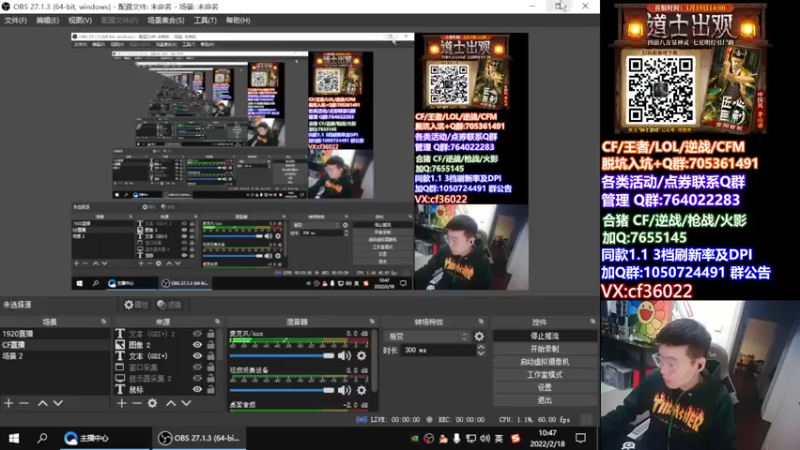Move the source down in the Sources list
Image resolution: width=800 pixels, height=450 pixels.
click(186, 404)
